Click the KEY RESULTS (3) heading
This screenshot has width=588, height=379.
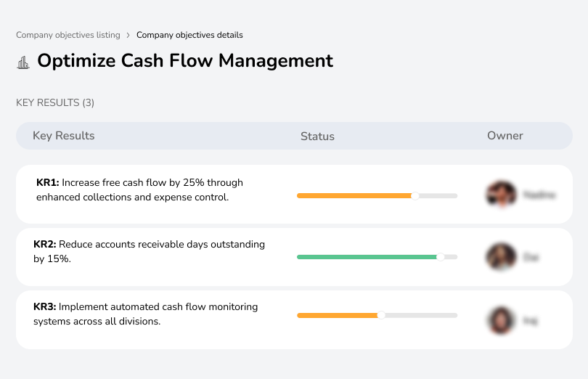point(55,103)
